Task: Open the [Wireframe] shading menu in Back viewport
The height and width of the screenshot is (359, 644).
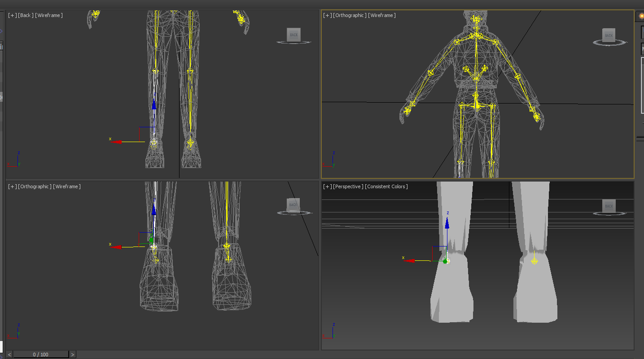Action: pos(49,15)
